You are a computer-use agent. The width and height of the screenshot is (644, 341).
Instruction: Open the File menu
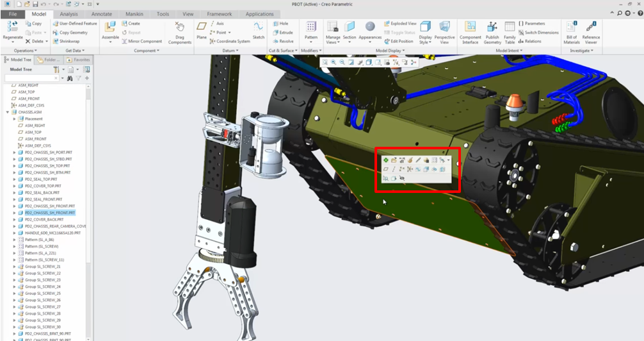tap(13, 13)
